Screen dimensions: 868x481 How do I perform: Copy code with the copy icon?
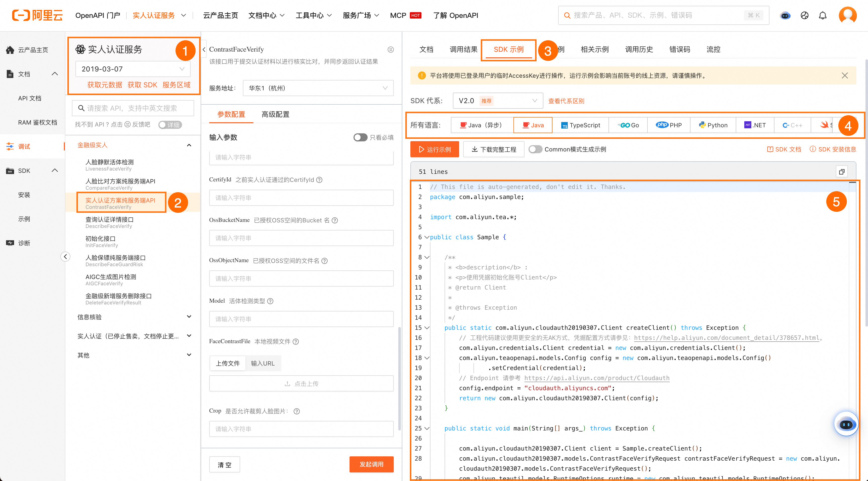(x=841, y=172)
